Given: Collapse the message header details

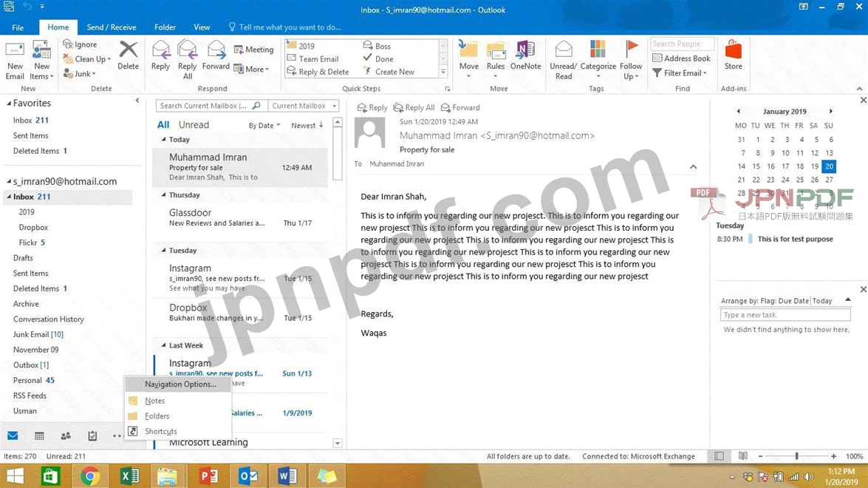Looking at the screenshot, I should [693, 166].
